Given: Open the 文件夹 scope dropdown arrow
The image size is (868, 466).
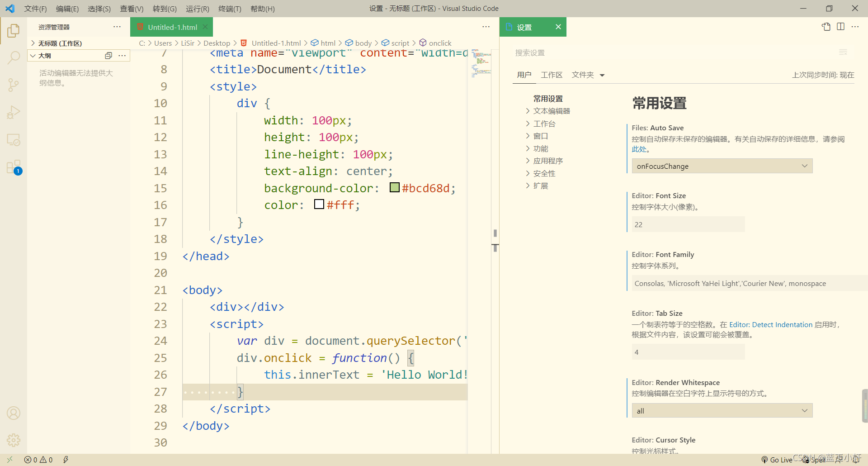Looking at the screenshot, I should coord(602,75).
